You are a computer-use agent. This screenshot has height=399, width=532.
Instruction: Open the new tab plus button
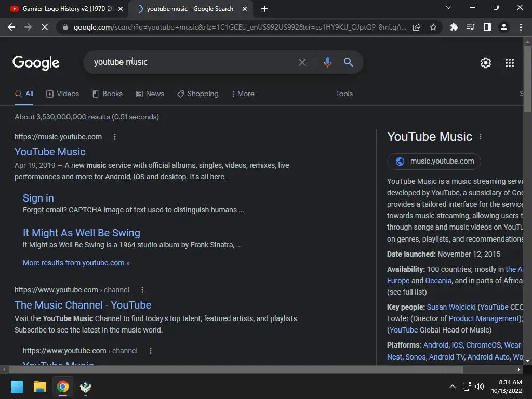264,9
